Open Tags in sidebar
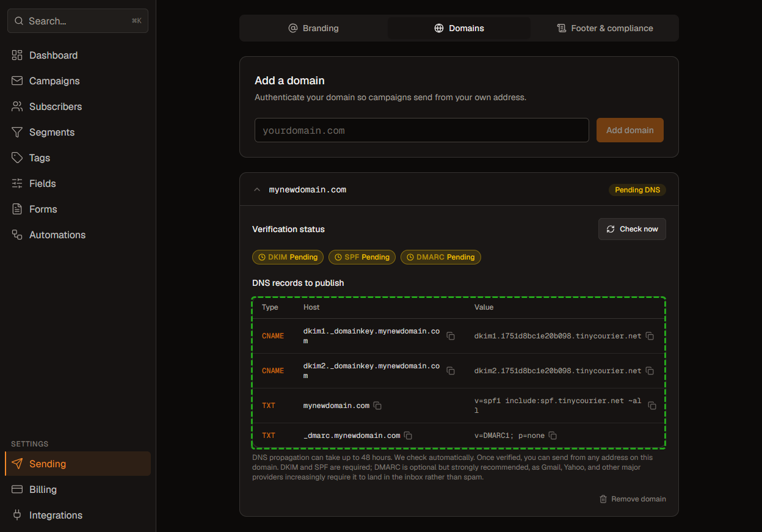 78,158
